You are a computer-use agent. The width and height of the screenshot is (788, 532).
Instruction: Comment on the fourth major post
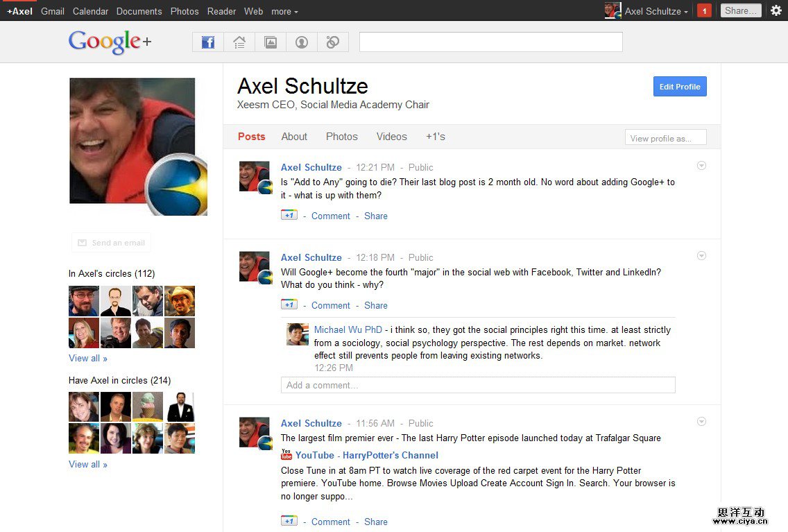(331, 305)
